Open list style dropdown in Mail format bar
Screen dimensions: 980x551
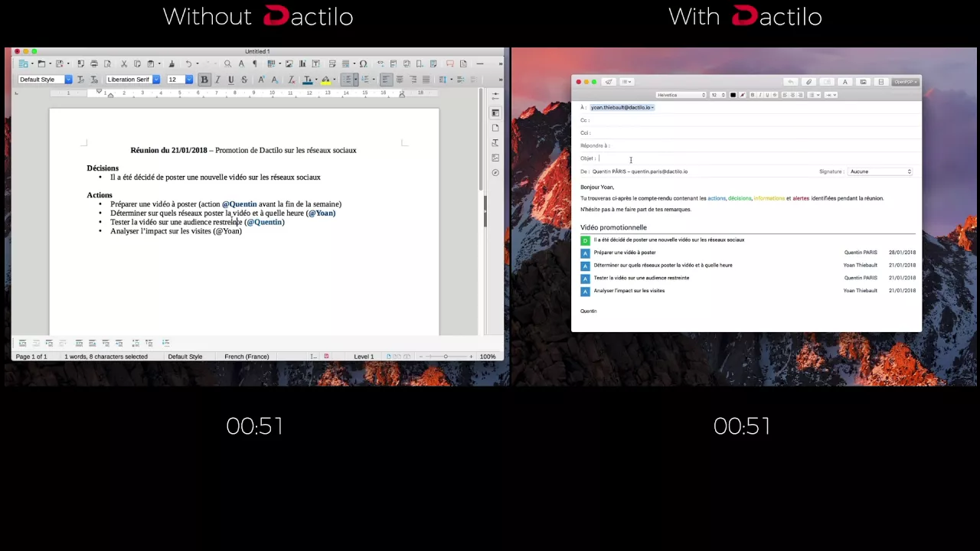tap(814, 95)
